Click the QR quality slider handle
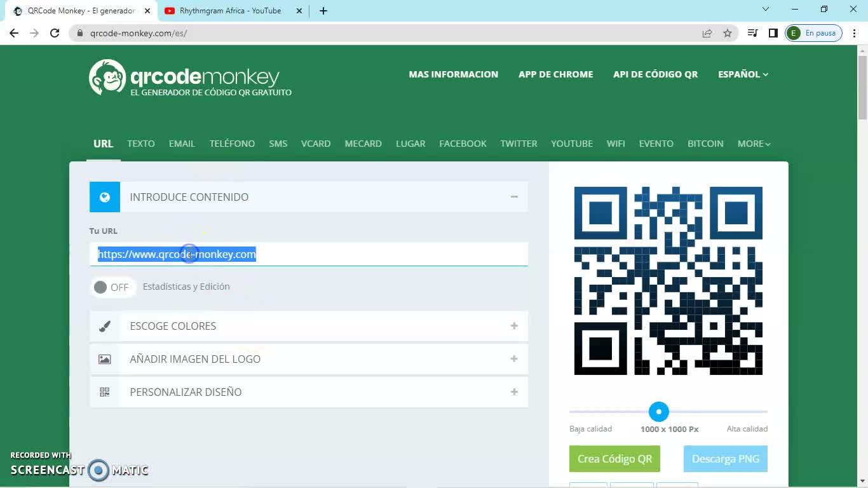The image size is (868, 488). pyautogui.click(x=659, y=412)
